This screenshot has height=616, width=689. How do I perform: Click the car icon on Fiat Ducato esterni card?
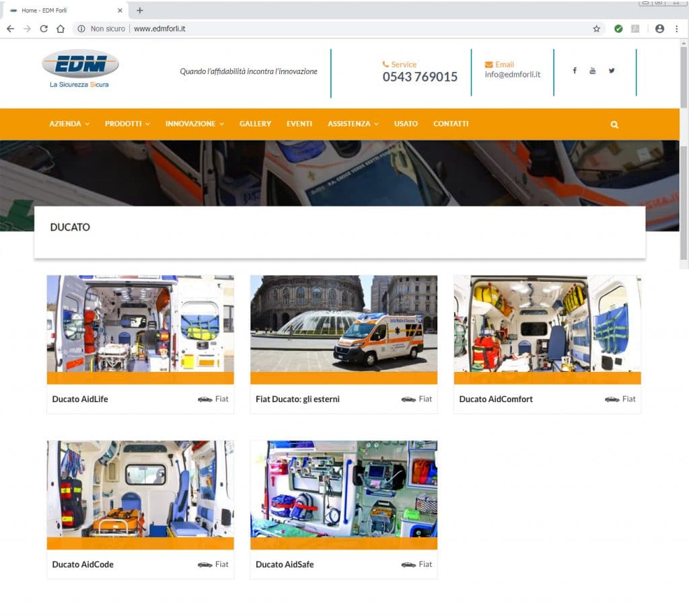pos(408,399)
